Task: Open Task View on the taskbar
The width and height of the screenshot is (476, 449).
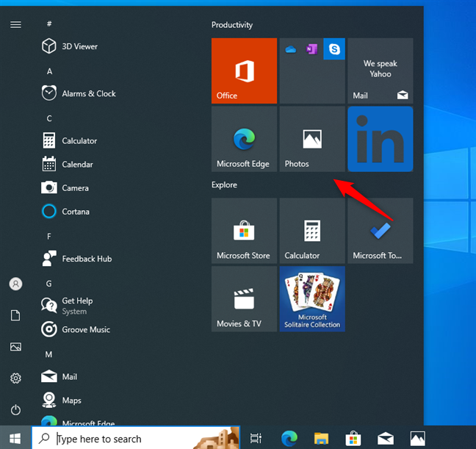Action: tap(256, 438)
